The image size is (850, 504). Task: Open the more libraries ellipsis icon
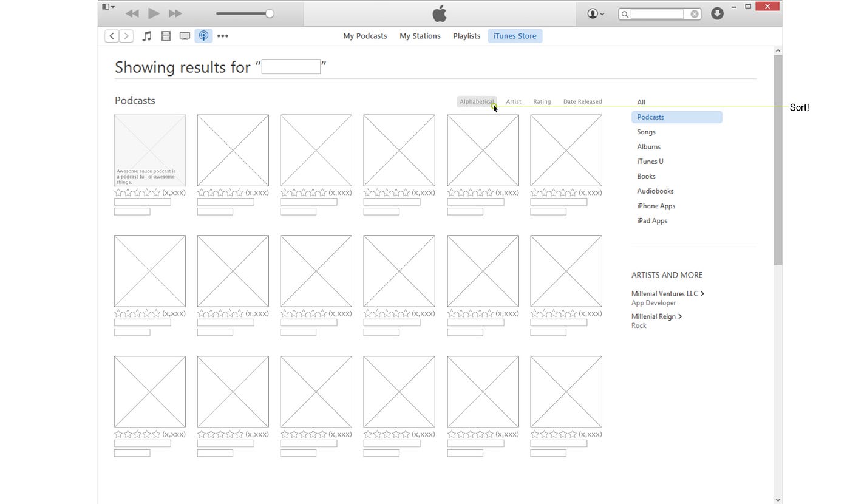point(223,36)
